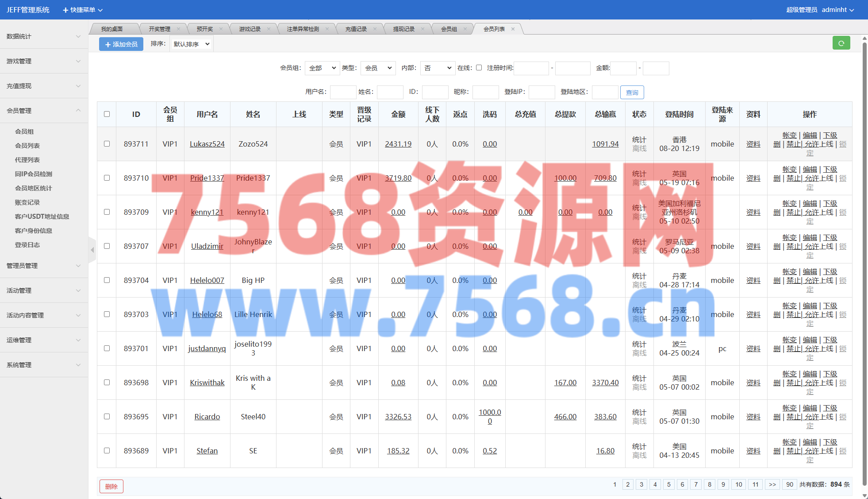Click the 用户名 filter input field

pos(343,92)
